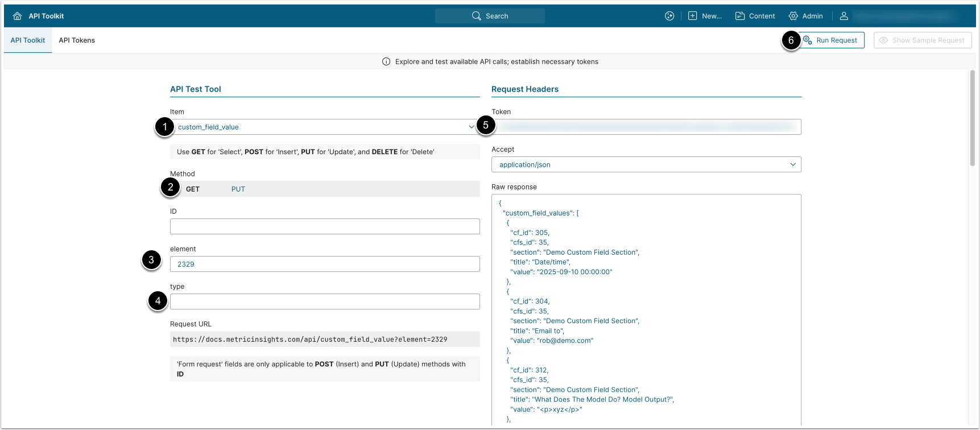Open the Content folder icon
This screenshot has height=430, width=980.
740,16
